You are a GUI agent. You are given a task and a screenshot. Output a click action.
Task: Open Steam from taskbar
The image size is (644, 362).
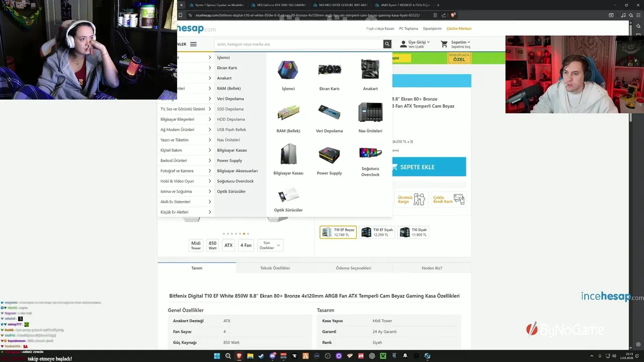[261, 356]
